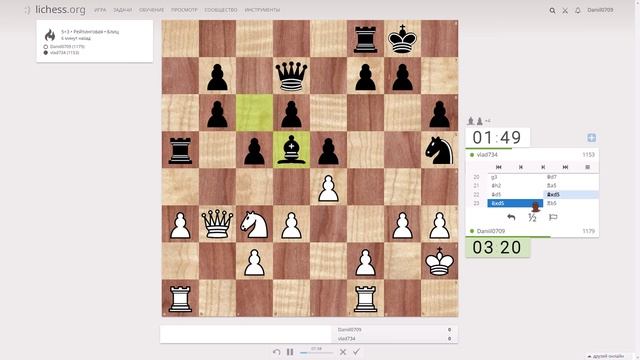Image resolution: width=640 pixels, height=360 pixels.
Task: Confirm recording with the checkmark icon
Action: [x=356, y=352]
